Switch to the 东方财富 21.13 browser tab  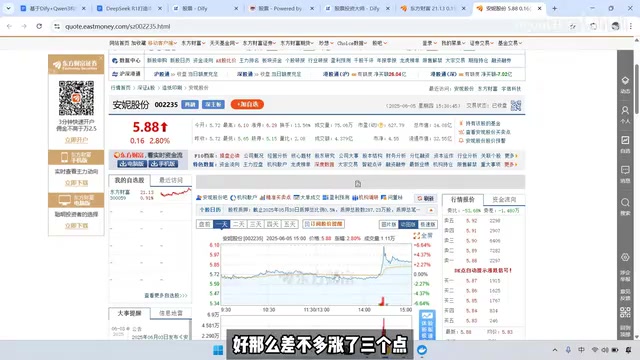433,8
